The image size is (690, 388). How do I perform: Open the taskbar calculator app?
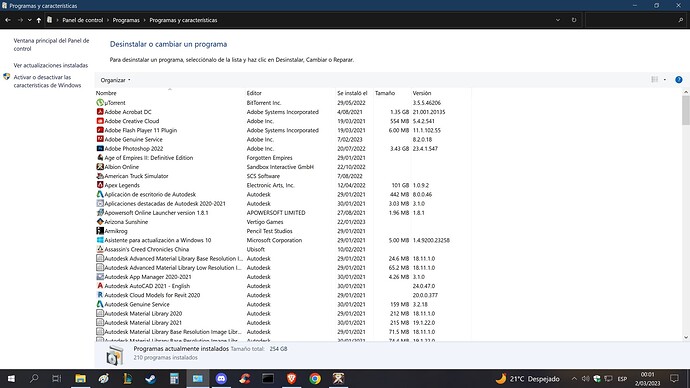(x=174, y=378)
